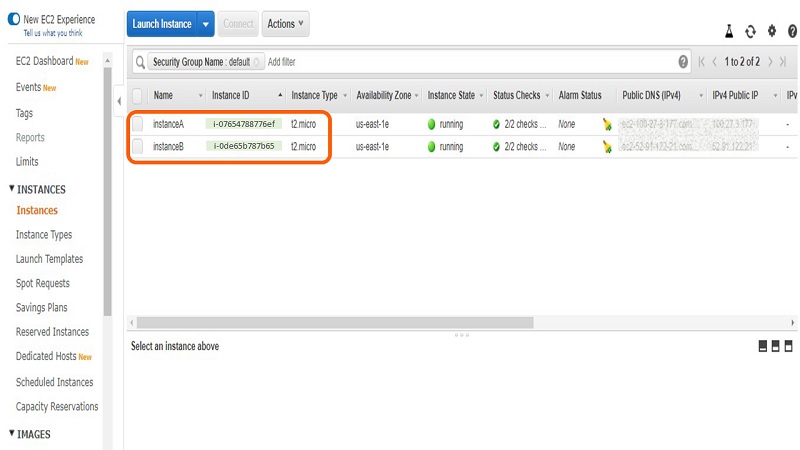Viewport: 800px width, 450px height.
Task: Click the Launch Instance button
Action: pyautogui.click(x=161, y=24)
